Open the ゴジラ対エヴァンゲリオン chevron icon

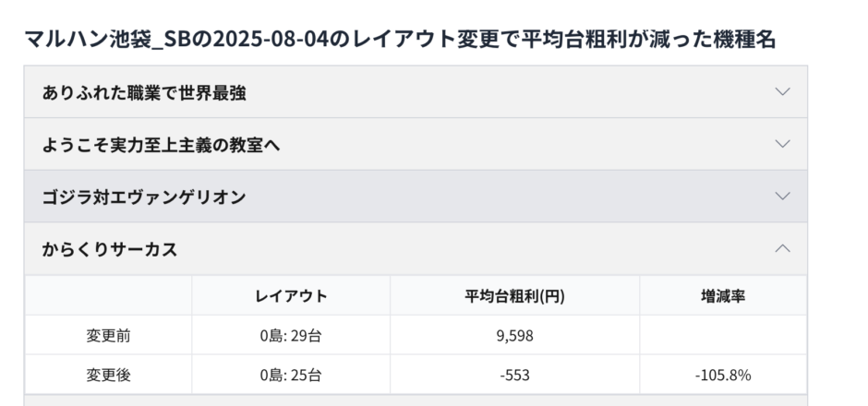pos(782,197)
